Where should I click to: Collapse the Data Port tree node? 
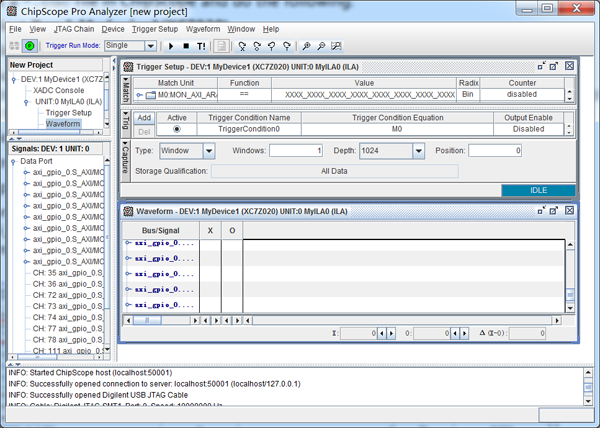click(x=13, y=162)
